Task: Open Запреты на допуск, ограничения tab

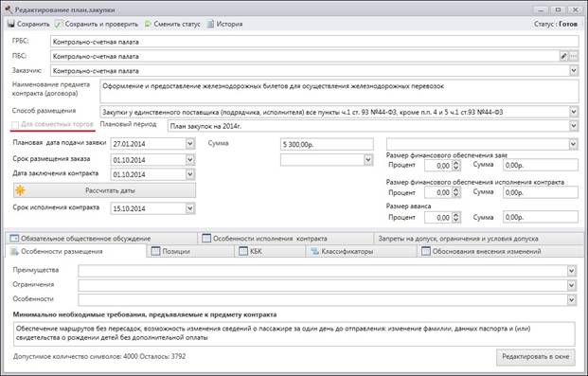Action: [478, 239]
